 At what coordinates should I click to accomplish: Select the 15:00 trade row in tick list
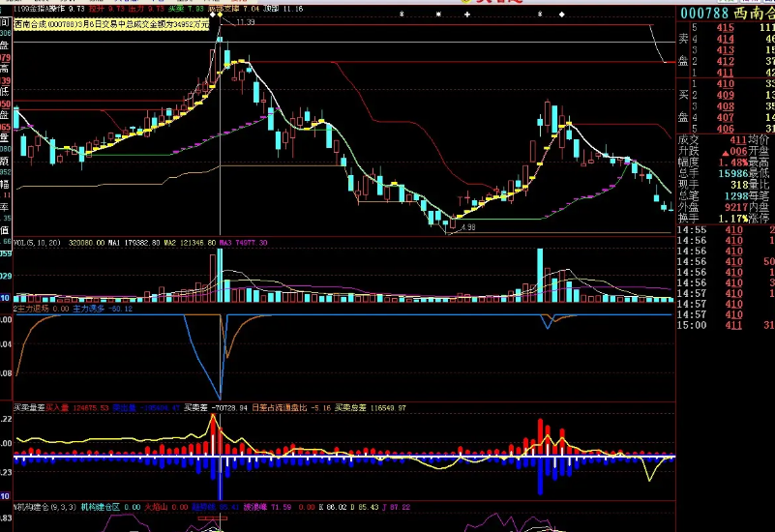click(726, 326)
